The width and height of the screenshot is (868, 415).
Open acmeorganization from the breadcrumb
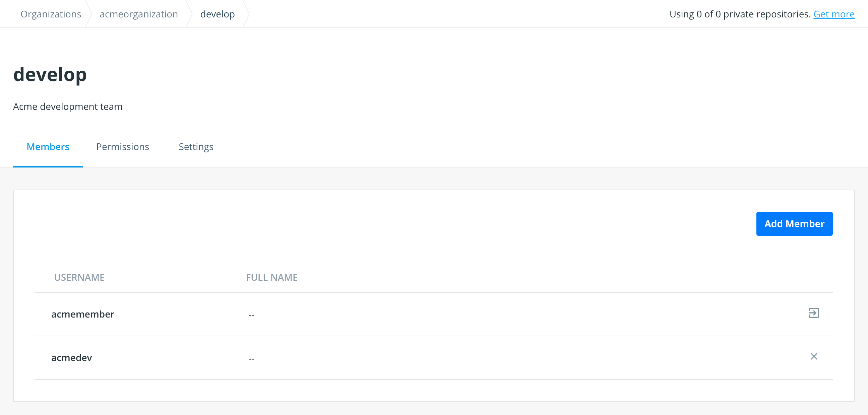(139, 14)
